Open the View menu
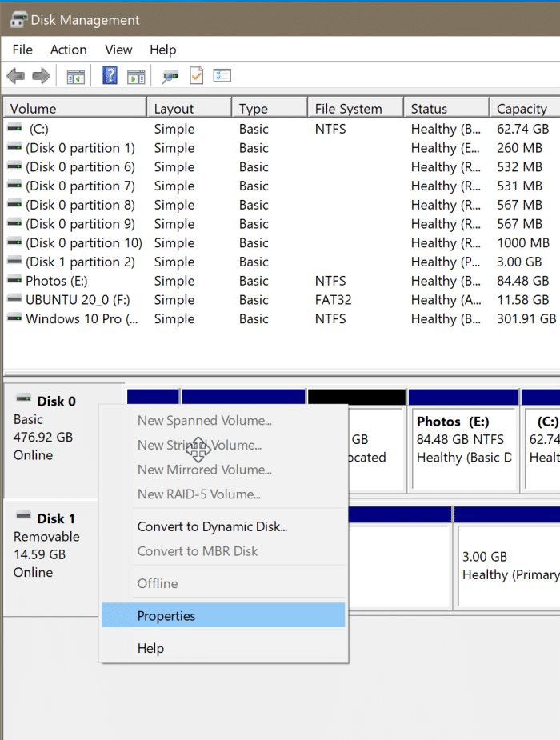This screenshot has width=560, height=740. click(118, 50)
